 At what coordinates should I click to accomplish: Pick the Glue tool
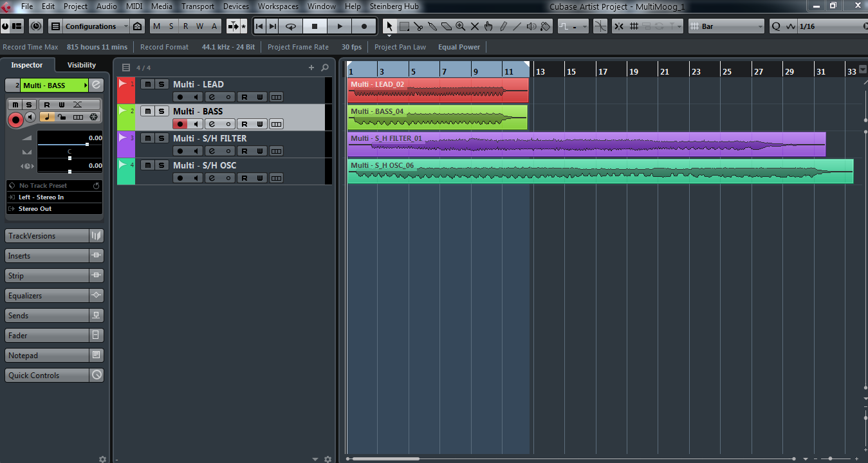(x=432, y=26)
